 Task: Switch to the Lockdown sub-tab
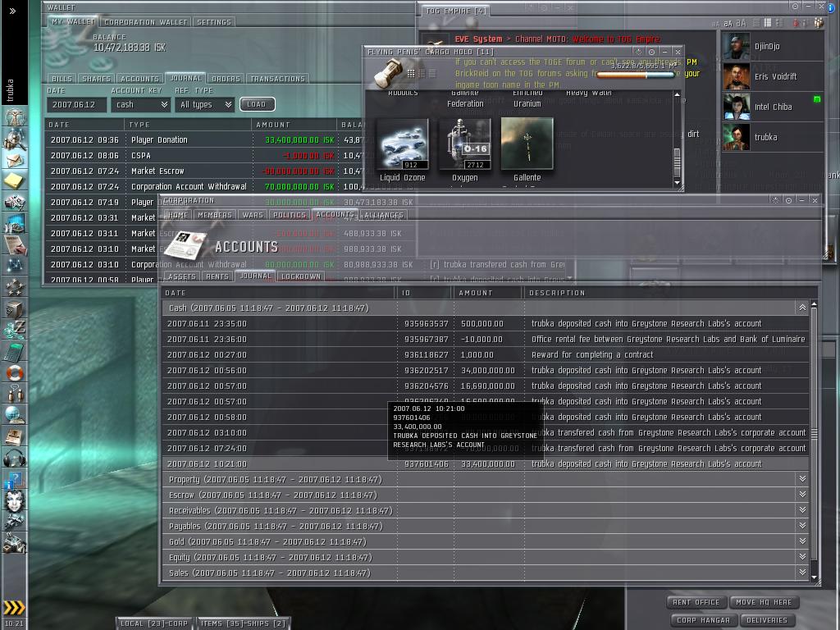click(301, 276)
